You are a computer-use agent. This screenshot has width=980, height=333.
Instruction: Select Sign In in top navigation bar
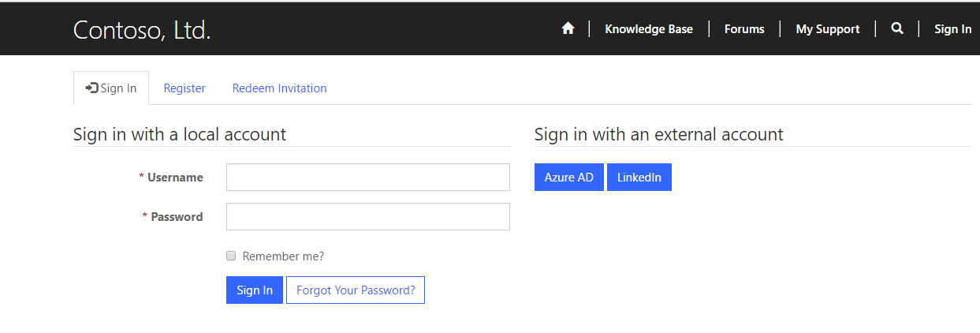952,29
